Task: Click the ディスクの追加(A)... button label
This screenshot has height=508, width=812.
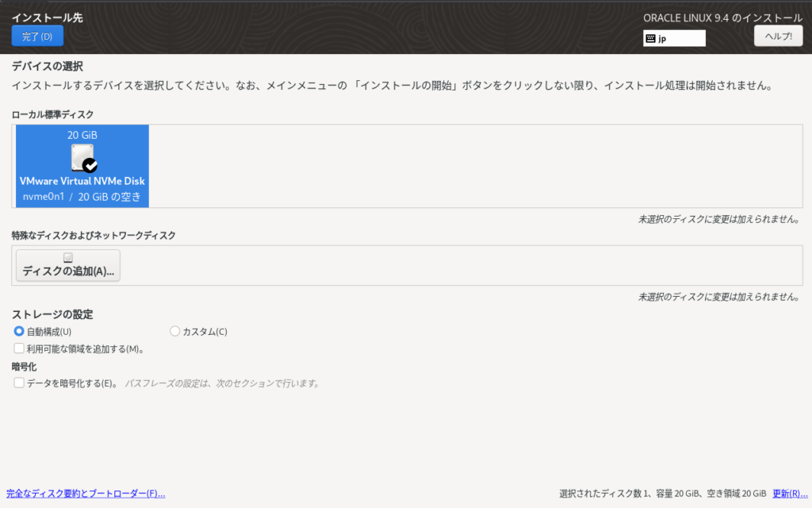Action: tap(68, 271)
